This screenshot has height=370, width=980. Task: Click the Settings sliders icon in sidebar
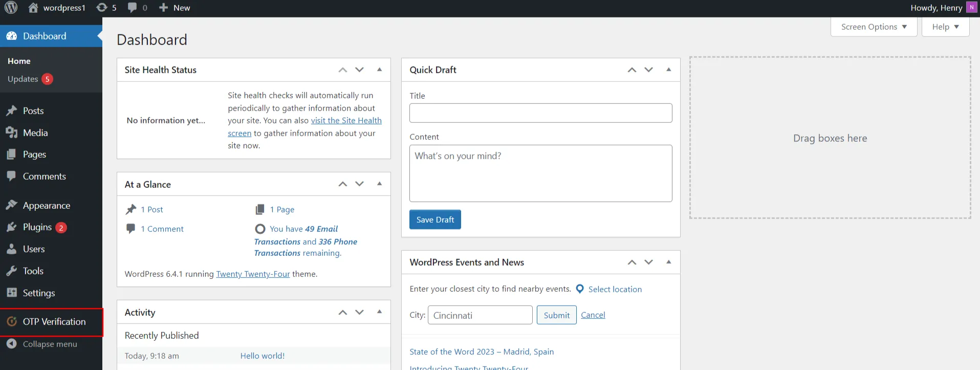click(11, 293)
